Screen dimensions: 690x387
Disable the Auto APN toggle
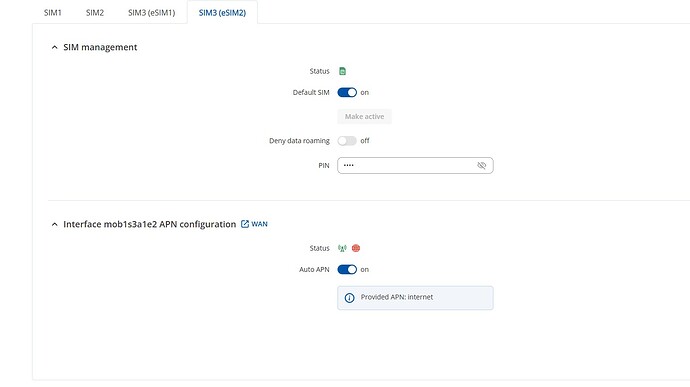347,269
